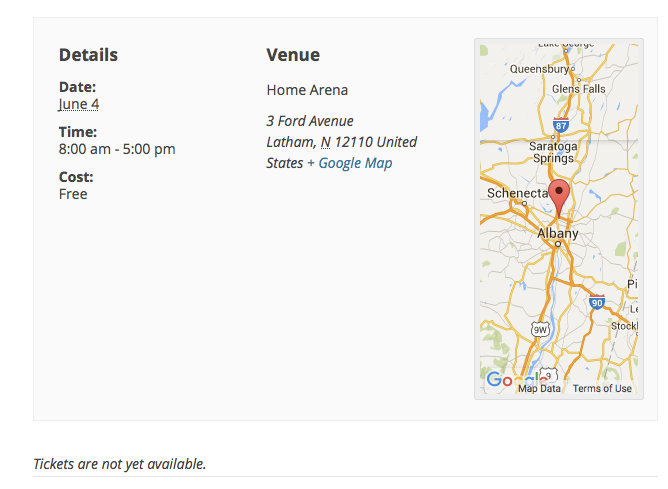This screenshot has height=489, width=668.
Task: Click the Map Data link on map
Action: pyautogui.click(x=539, y=388)
